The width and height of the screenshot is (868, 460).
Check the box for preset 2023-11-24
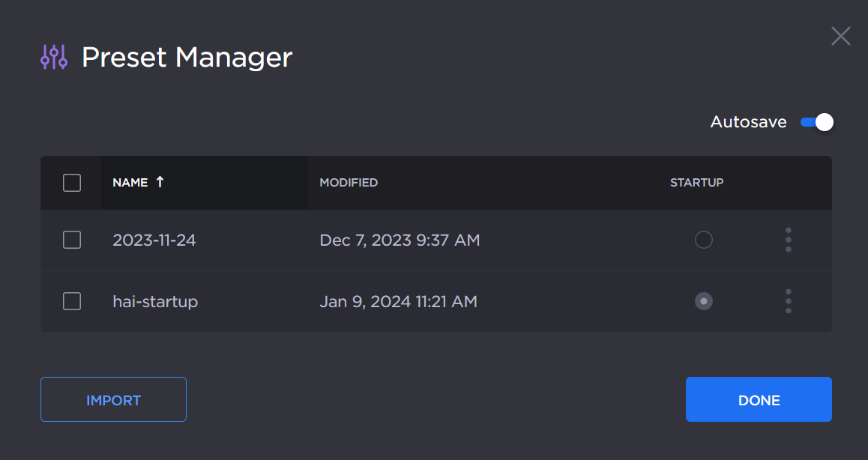coord(72,240)
